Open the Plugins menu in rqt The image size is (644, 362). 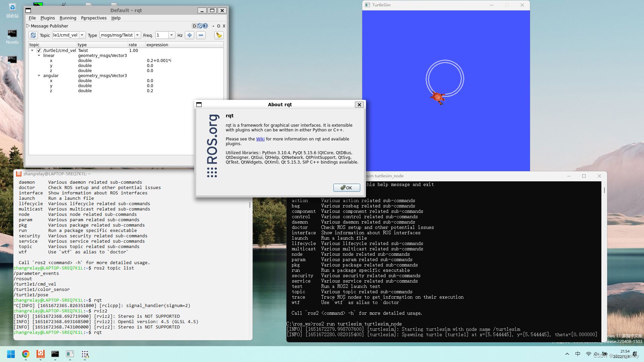(48, 18)
